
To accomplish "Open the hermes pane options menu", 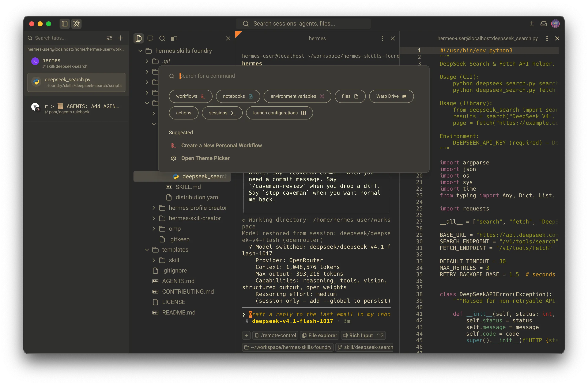I will pyautogui.click(x=382, y=38).
